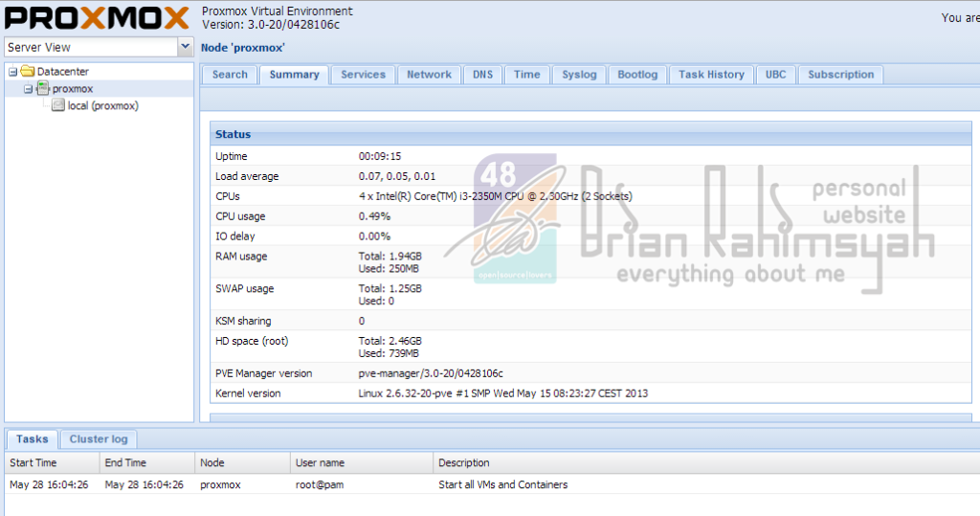
Task: Click the HD space Total: 2.46GB text
Action: click(390, 342)
